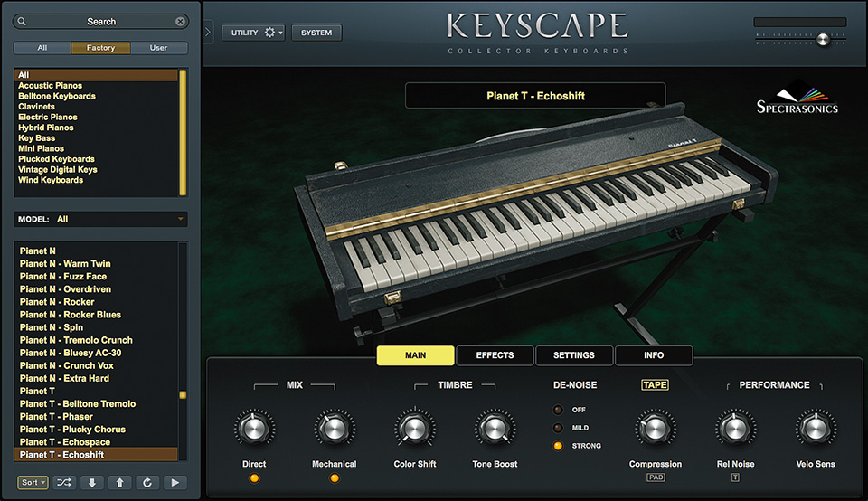Toggle the Mechanical on/off LED
Image resolution: width=868 pixels, height=501 pixels.
335,478
